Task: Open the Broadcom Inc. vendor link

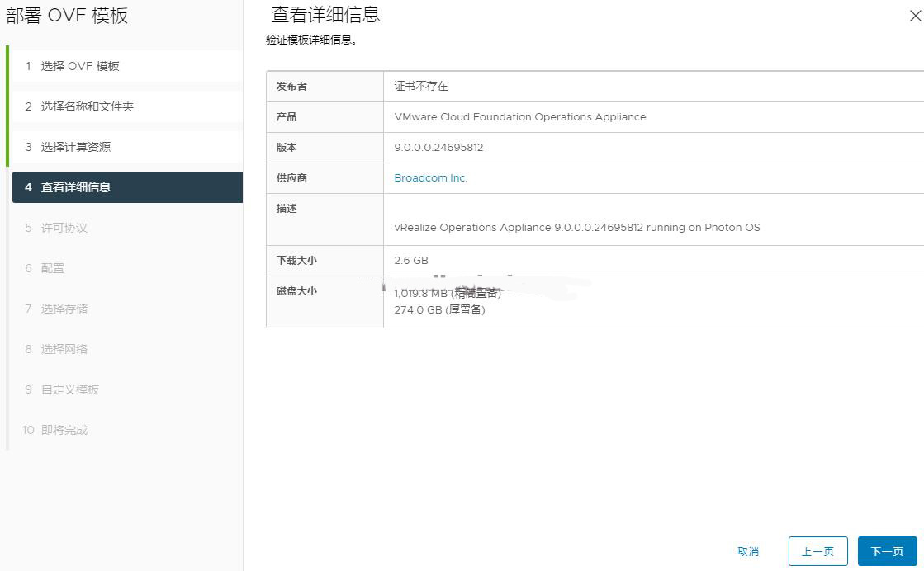Action: tap(430, 178)
